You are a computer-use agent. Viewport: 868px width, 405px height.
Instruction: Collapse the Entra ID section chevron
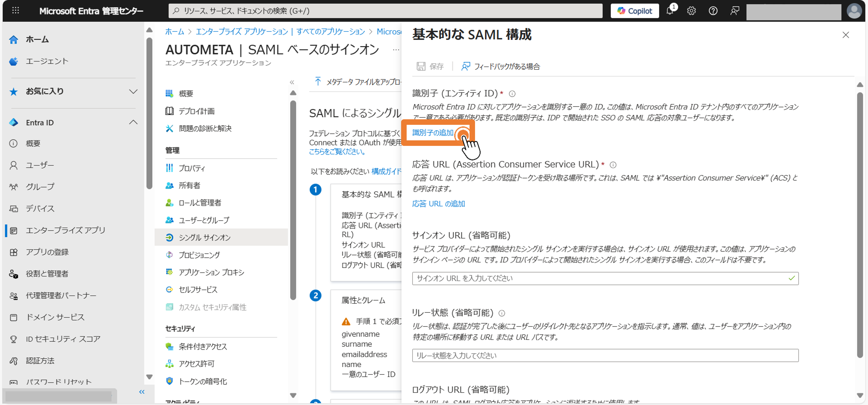coord(133,122)
